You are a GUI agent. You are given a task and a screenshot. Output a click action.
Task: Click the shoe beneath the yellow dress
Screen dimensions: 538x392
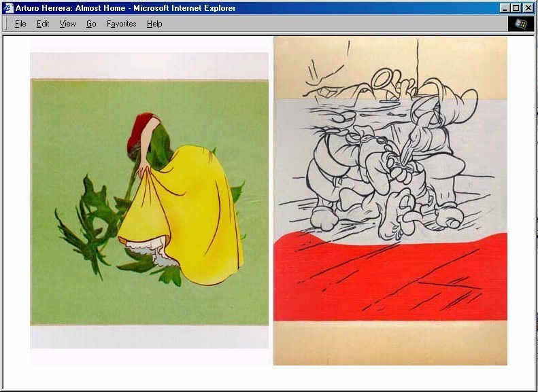[x=163, y=257]
